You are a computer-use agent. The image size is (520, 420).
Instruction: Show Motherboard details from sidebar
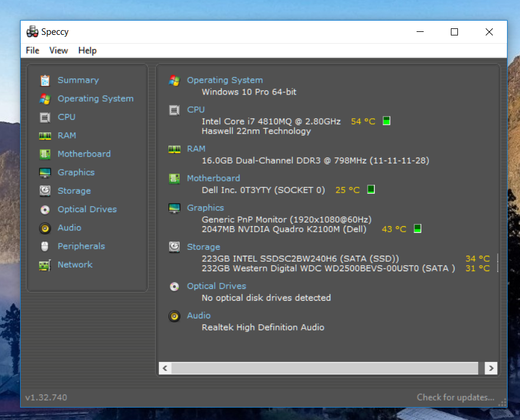click(84, 154)
